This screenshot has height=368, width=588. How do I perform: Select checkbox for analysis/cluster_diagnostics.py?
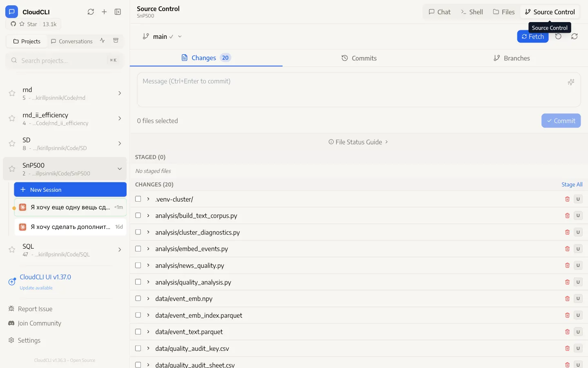[x=138, y=232]
